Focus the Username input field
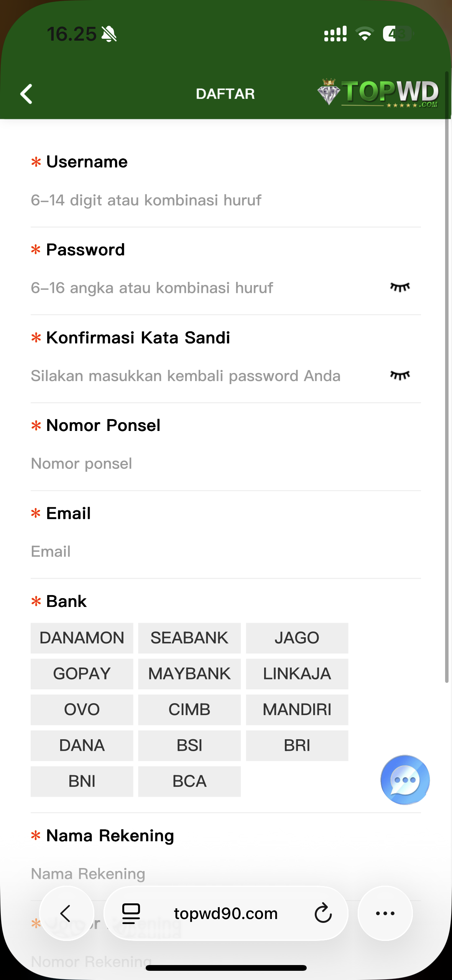Viewport: 452px width, 980px height. [225, 200]
